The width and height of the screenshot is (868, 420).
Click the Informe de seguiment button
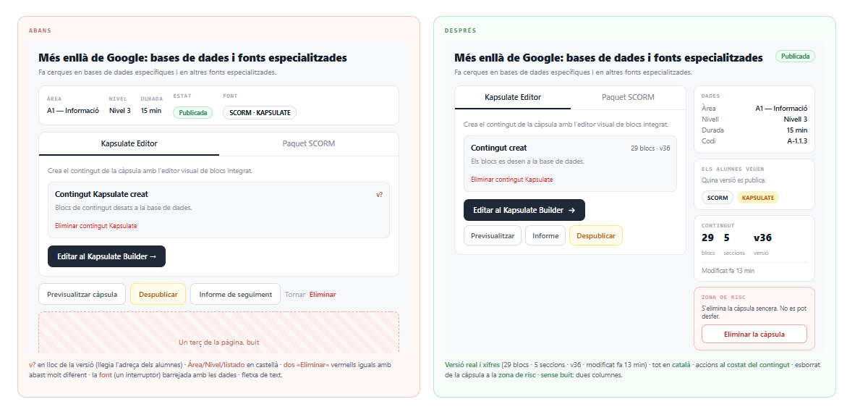pos(235,294)
